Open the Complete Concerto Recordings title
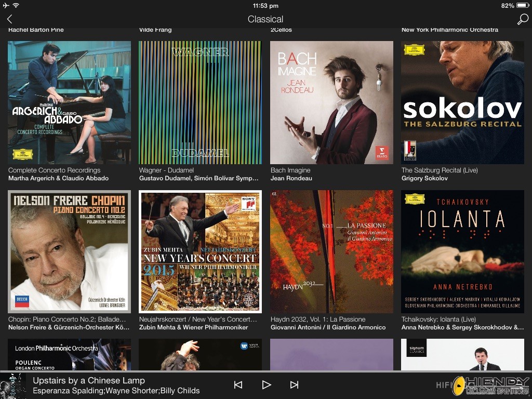The width and height of the screenshot is (532, 399). pos(54,170)
